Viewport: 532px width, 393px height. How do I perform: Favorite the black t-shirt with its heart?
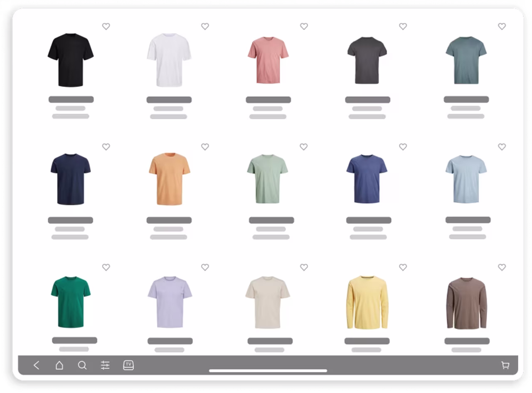pos(106,26)
